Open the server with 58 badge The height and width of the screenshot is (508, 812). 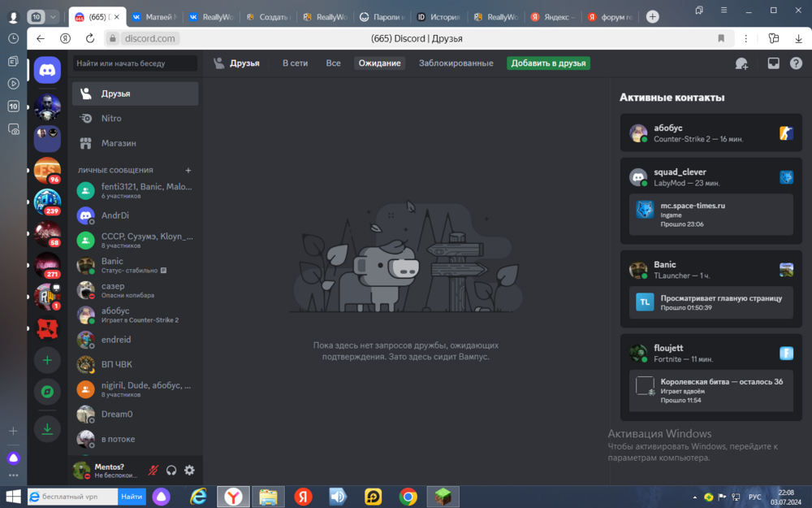pos(47,234)
